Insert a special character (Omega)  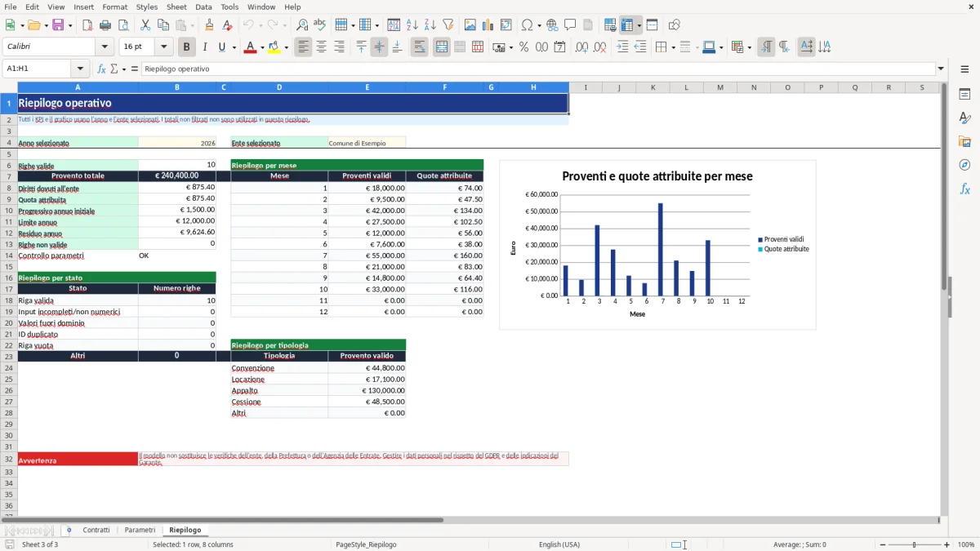click(527, 25)
